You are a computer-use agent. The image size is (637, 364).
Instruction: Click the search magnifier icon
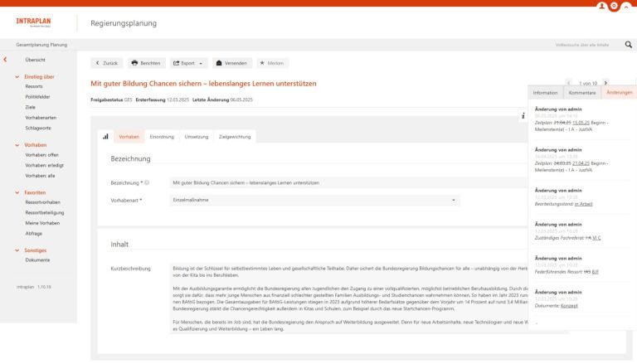click(x=628, y=44)
